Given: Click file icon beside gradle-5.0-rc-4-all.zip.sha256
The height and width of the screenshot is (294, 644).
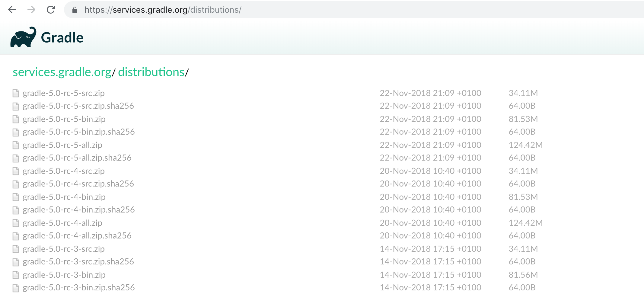Looking at the screenshot, I should point(16,236).
